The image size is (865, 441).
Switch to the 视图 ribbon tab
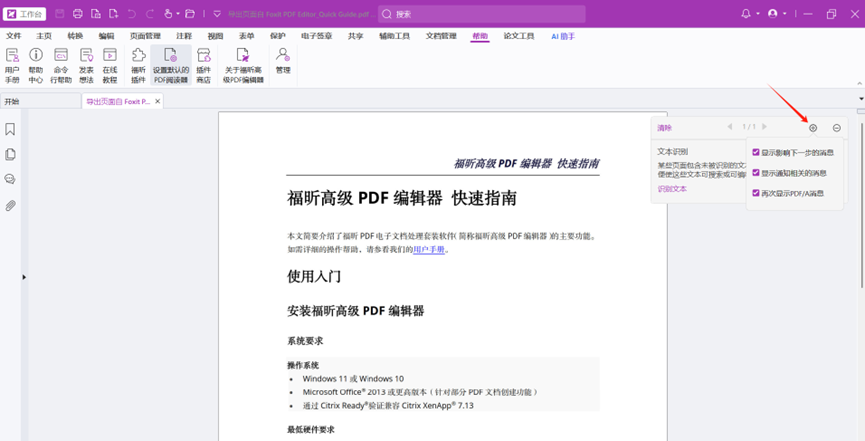(215, 36)
